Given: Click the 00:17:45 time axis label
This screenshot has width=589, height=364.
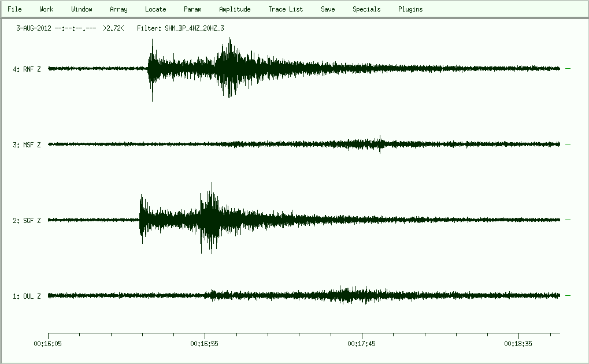Looking at the screenshot, I should click(362, 343).
